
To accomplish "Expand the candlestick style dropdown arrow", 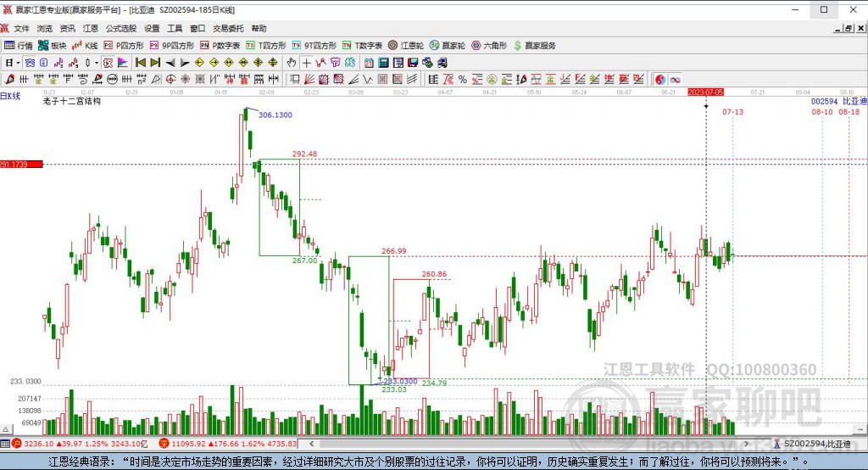I will (x=97, y=63).
